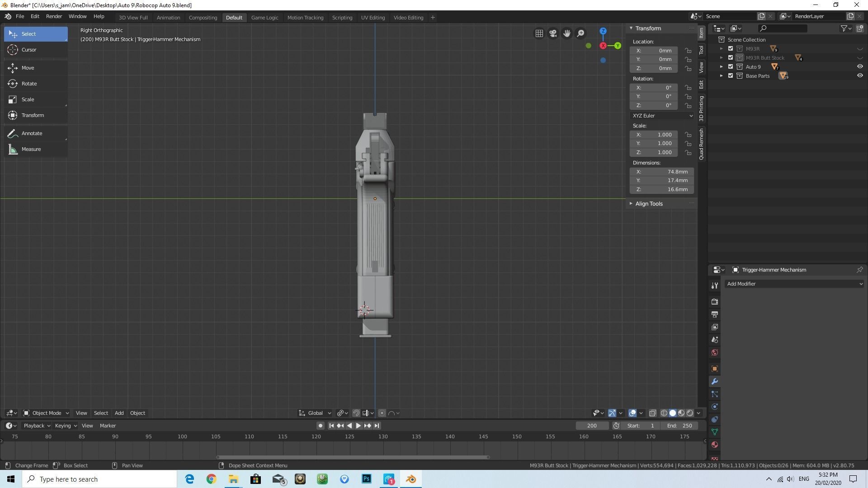Open Photoshop from the Windows taskbar
The image size is (868, 488).
tap(367, 479)
